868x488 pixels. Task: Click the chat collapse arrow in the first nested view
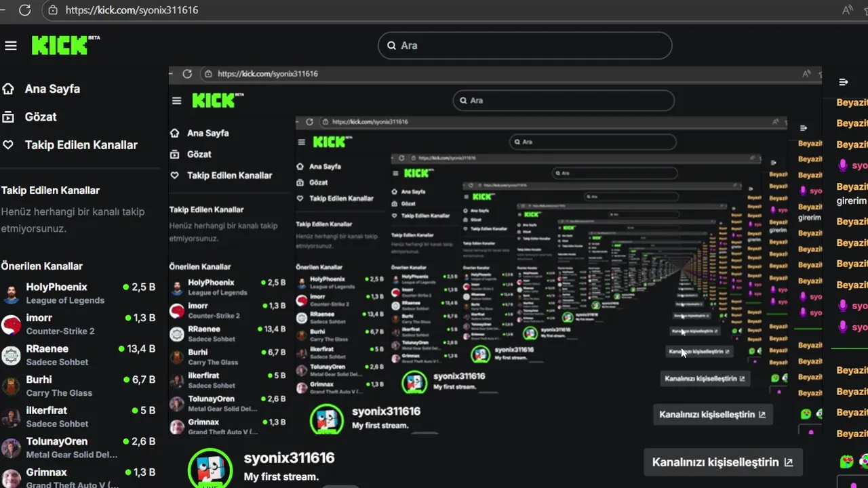click(804, 128)
